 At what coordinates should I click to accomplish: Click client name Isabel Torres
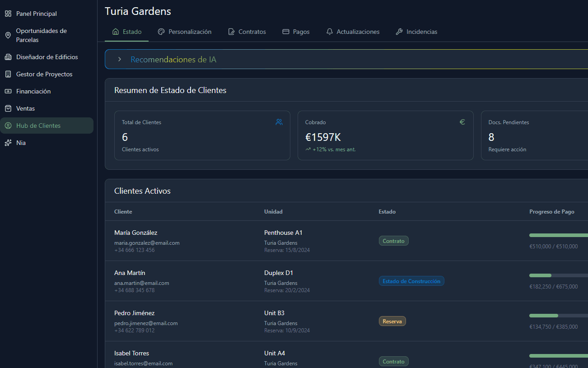(131, 353)
